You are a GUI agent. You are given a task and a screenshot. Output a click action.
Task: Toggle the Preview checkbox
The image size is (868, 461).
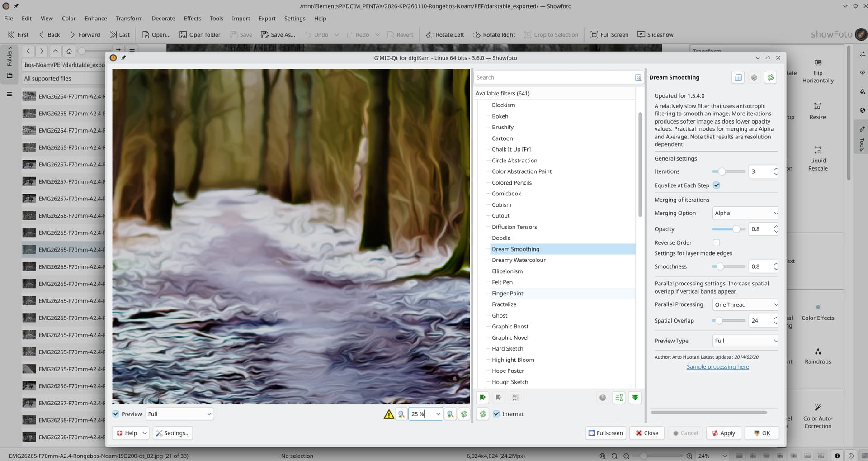click(x=116, y=414)
